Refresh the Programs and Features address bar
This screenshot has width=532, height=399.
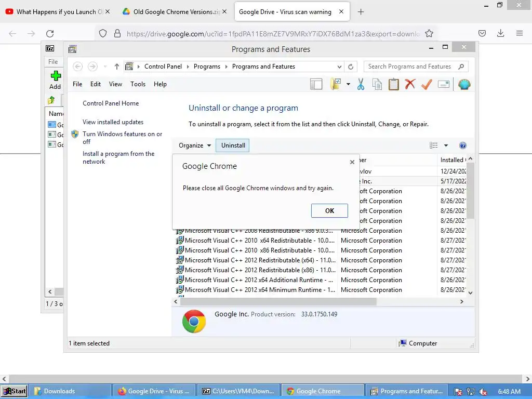click(351, 66)
